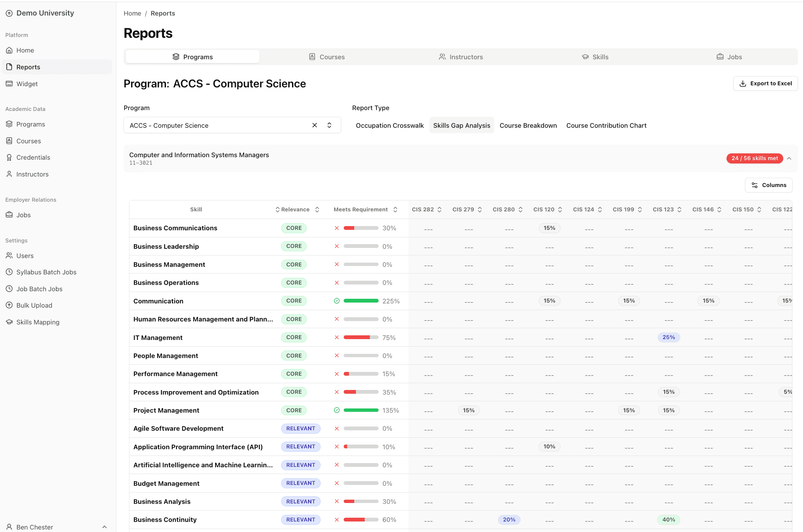Click the Project Management requirement met checkmark icon
The height and width of the screenshot is (532, 803).
click(337, 410)
